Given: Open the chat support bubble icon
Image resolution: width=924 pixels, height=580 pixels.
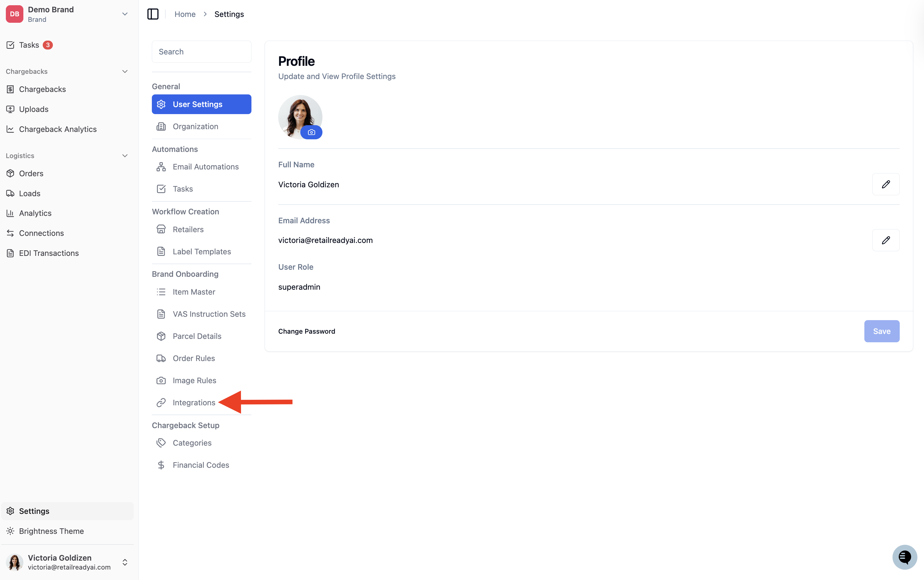Looking at the screenshot, I should 904,557.
